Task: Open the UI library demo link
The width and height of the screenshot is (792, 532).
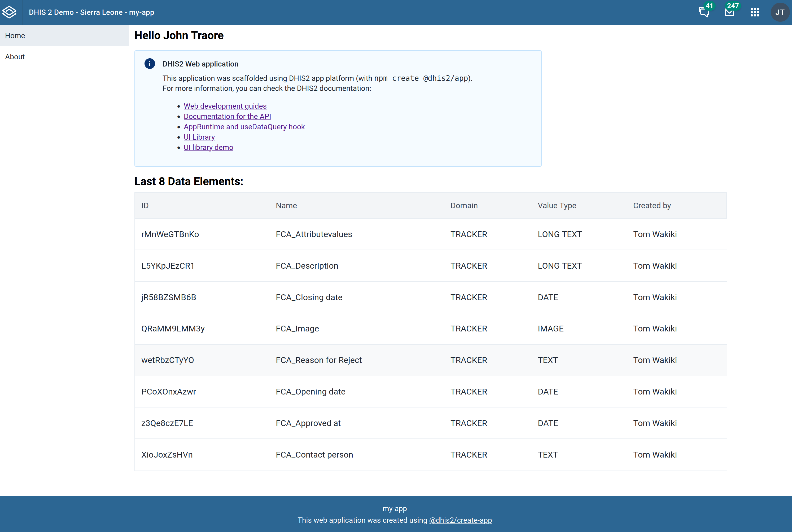Action: pos(208,147)
